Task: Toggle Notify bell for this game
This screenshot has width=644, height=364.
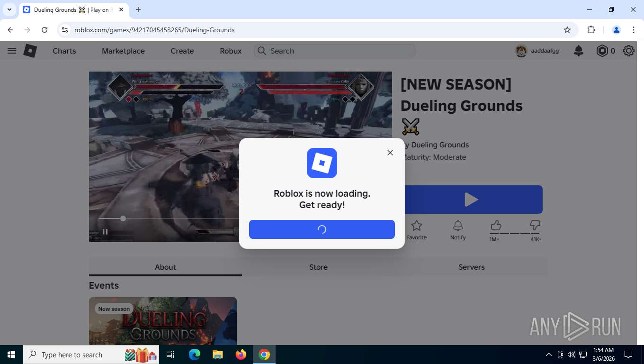Action: click(458, 230)
